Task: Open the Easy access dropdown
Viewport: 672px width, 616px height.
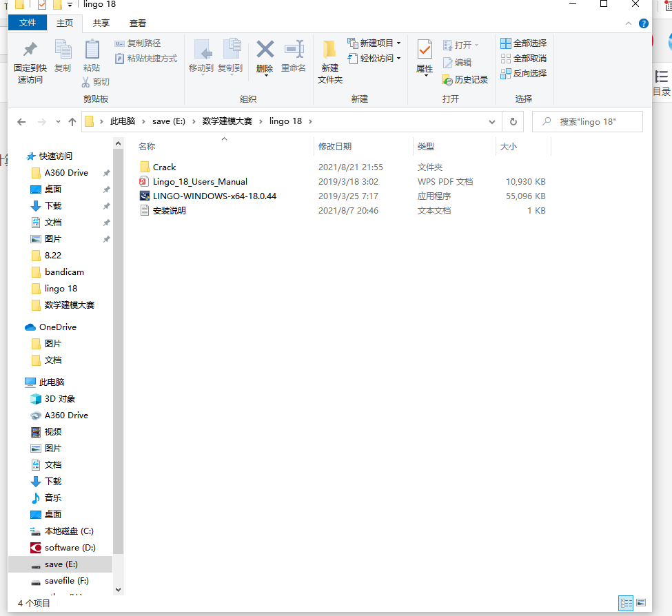Action: pos(374,59)
